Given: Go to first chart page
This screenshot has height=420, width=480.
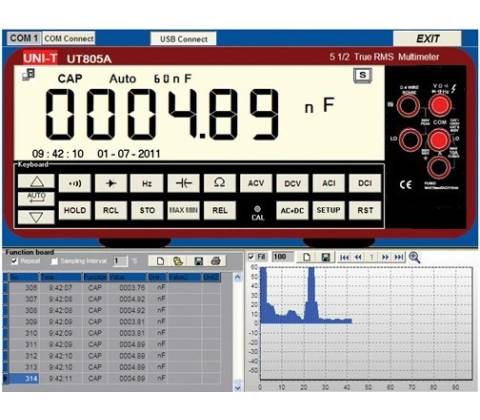Looking at the screenshot, I should tap(345, 257).
